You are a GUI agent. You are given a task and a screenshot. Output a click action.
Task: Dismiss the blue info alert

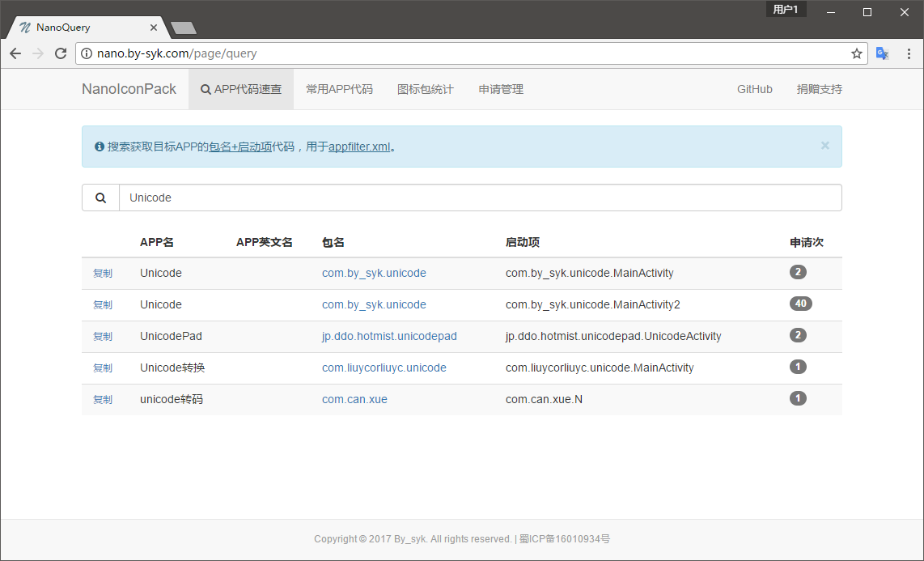(x=825, y=146)
